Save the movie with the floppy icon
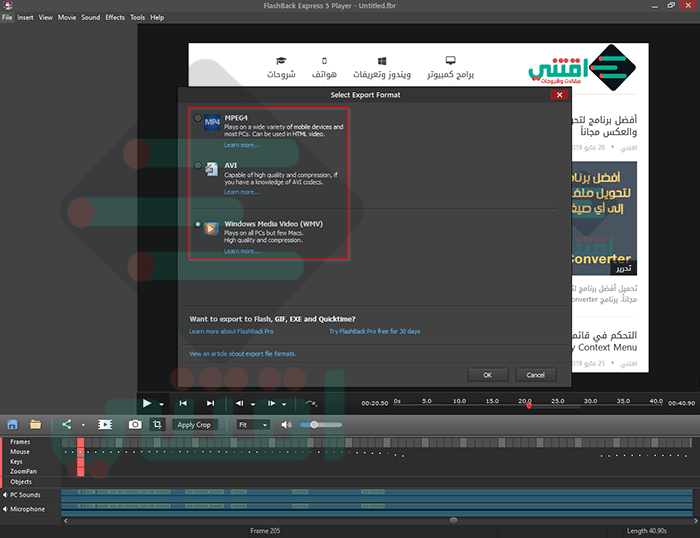The width and height of the screenshot is (700, 538). pyautogui.click(x=12, y=425)
